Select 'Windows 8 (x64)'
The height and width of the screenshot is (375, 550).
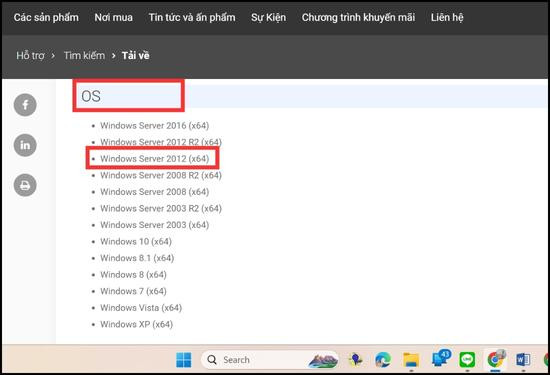point(133,275)
